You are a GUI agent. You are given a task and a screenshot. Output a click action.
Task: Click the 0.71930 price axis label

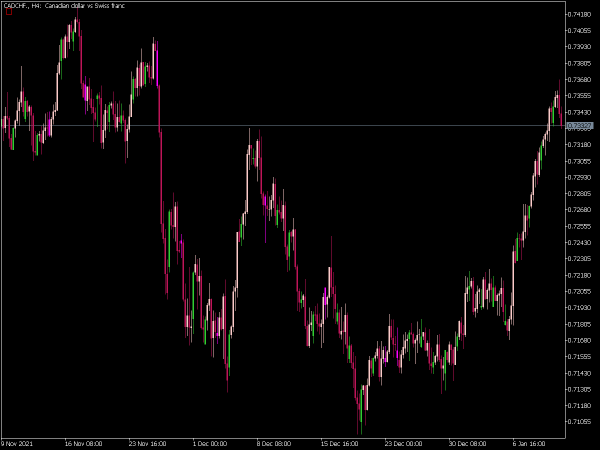point(579,308)
